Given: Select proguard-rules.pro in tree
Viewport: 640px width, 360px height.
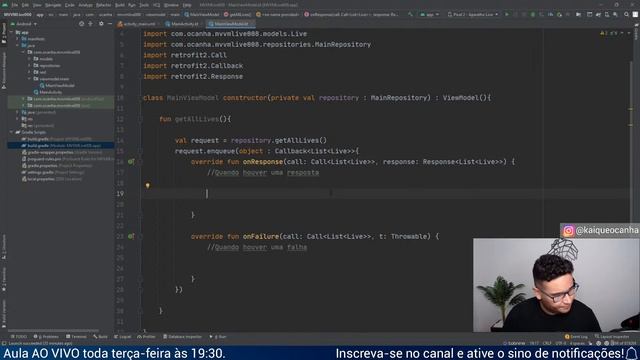Looking at the screenshot, I should click(67, 159).
